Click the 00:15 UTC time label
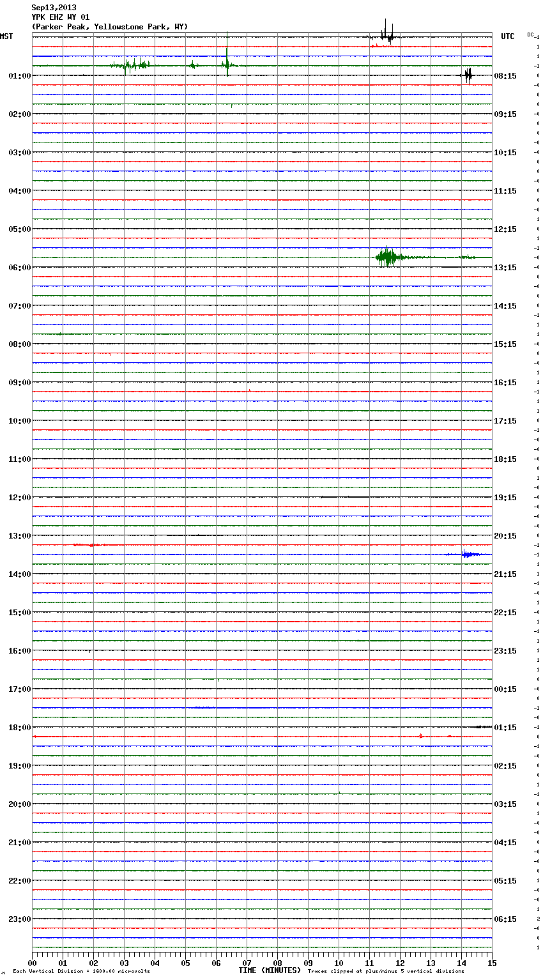Image resolution: width=543 pixels, height=980 pixels. (505, 689)
